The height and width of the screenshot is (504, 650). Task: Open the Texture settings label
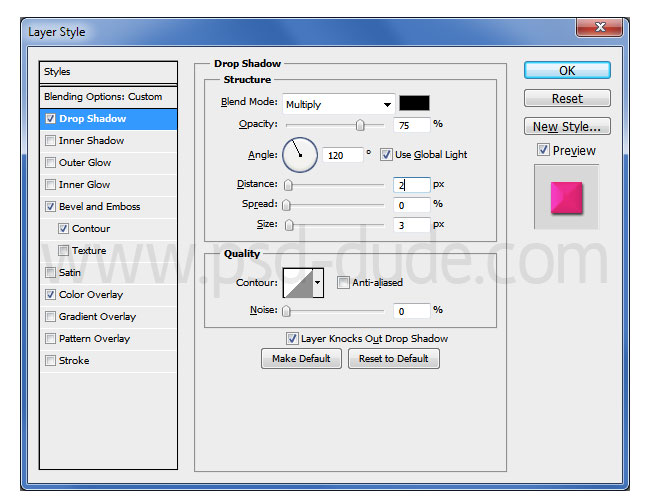tap(89, 250)
